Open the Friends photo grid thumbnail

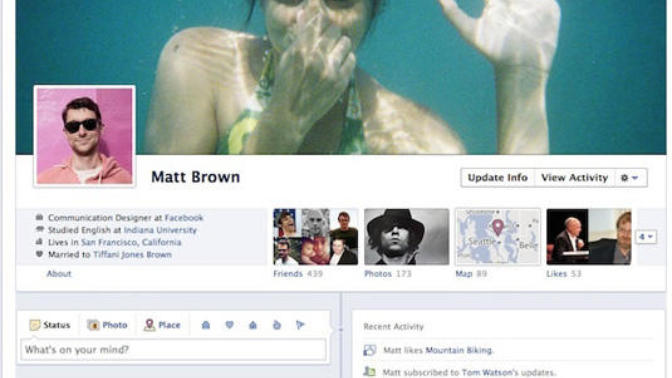tap(315, 237)
